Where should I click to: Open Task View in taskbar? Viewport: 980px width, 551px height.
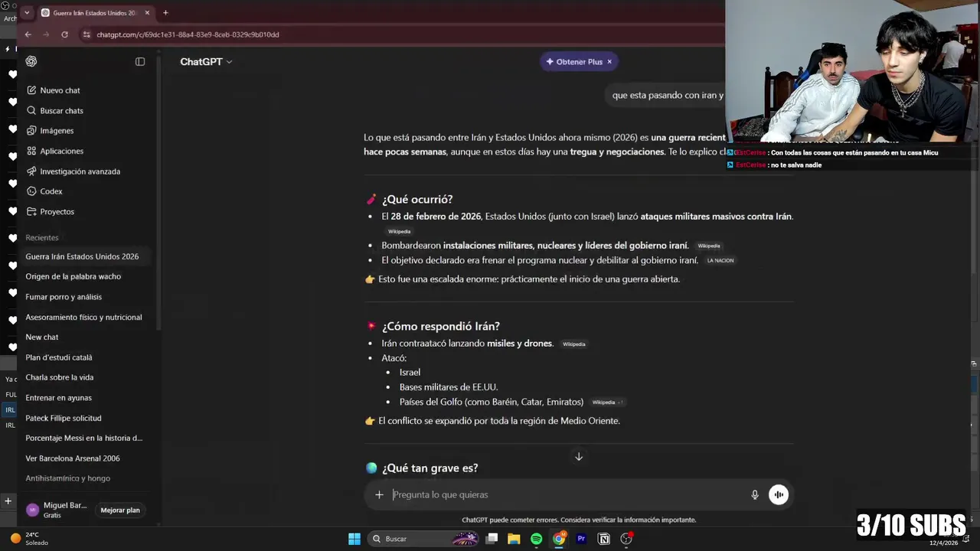tap(492, 539)
